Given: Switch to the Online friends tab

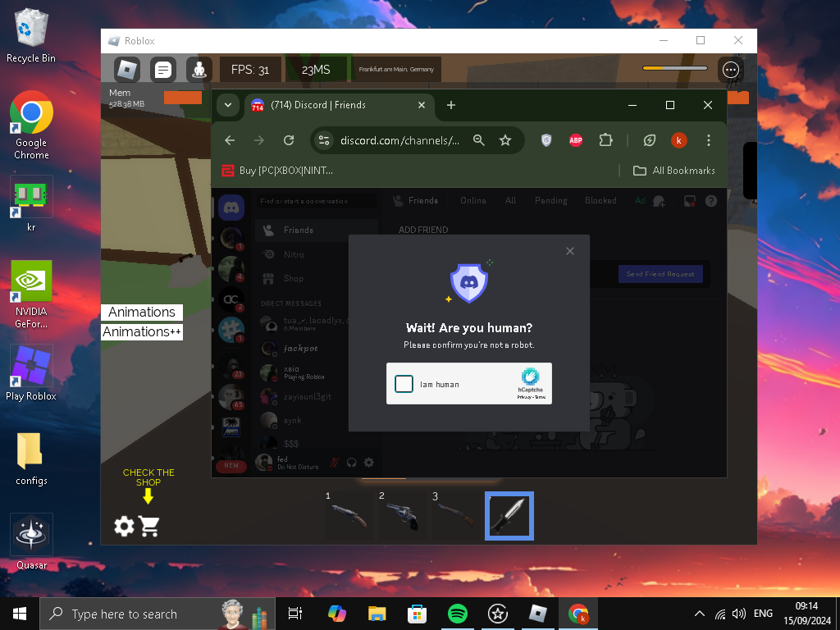Looking at the screenshot, I should (473, 200).
